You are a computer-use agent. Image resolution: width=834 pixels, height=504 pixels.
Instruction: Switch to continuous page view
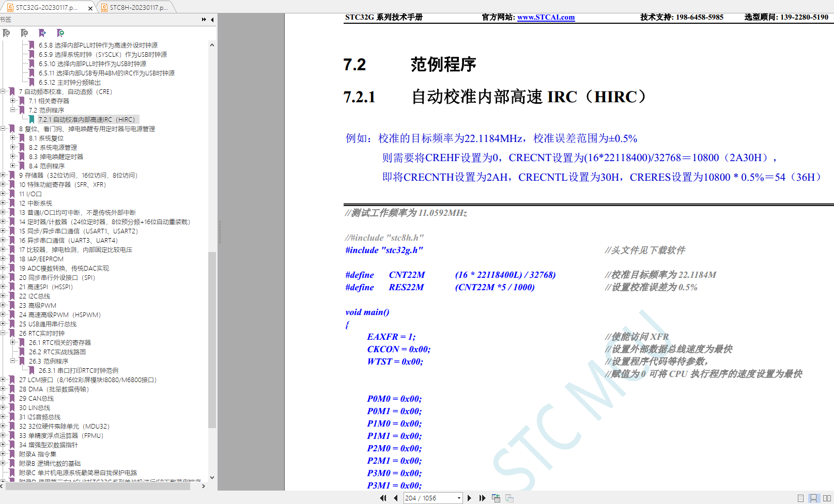[813, 498]
